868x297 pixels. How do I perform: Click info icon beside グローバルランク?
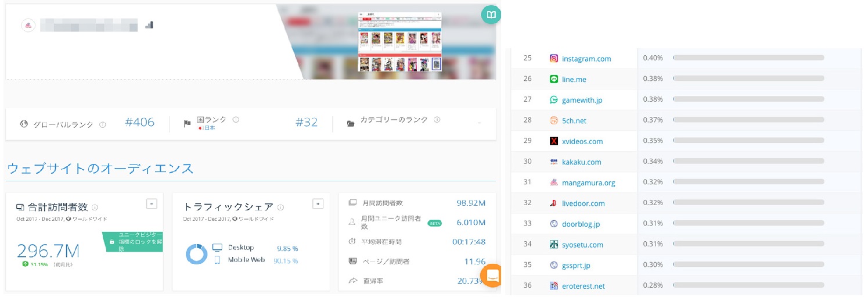103,124
